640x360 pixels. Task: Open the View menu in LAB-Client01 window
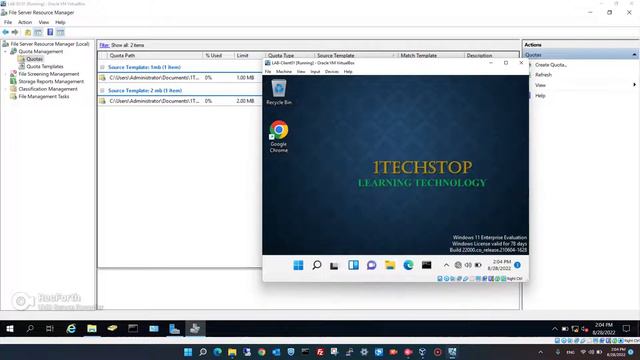(301, 71)
